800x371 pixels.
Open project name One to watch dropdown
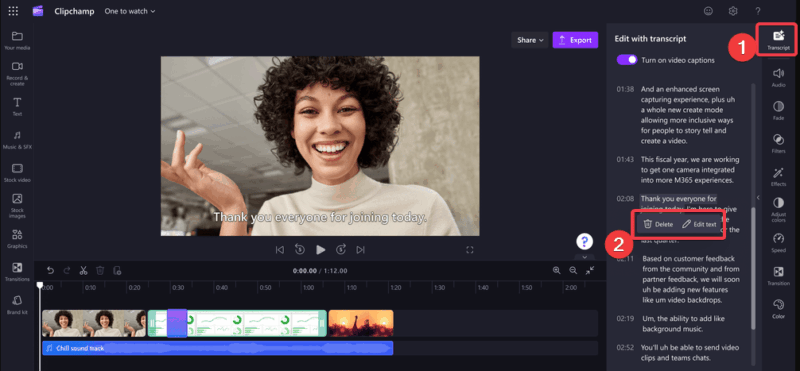click(130, 11)
